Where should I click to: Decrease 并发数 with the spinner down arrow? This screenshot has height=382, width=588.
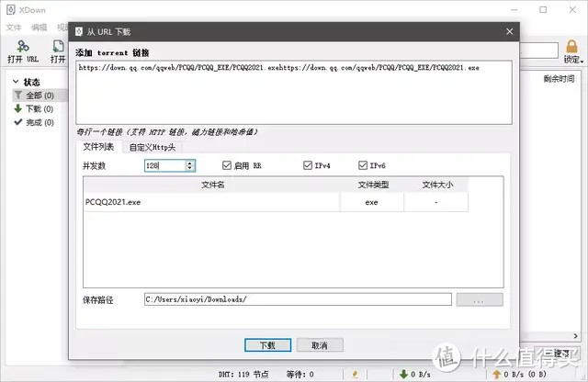click(190, 168)
